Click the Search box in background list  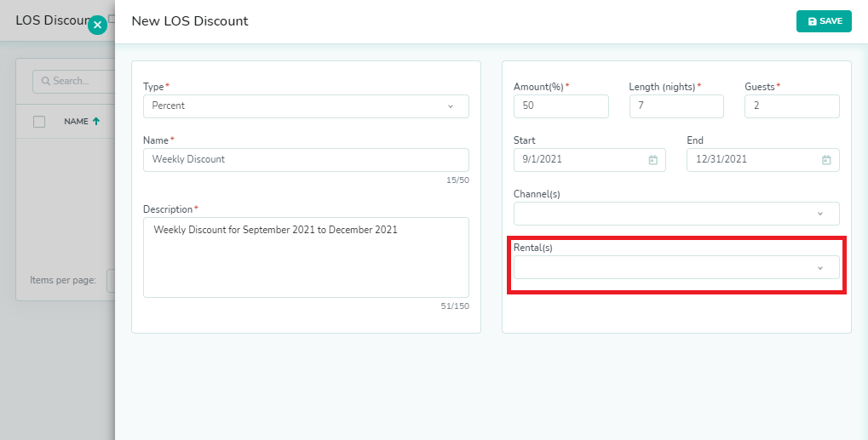(74, 81)
